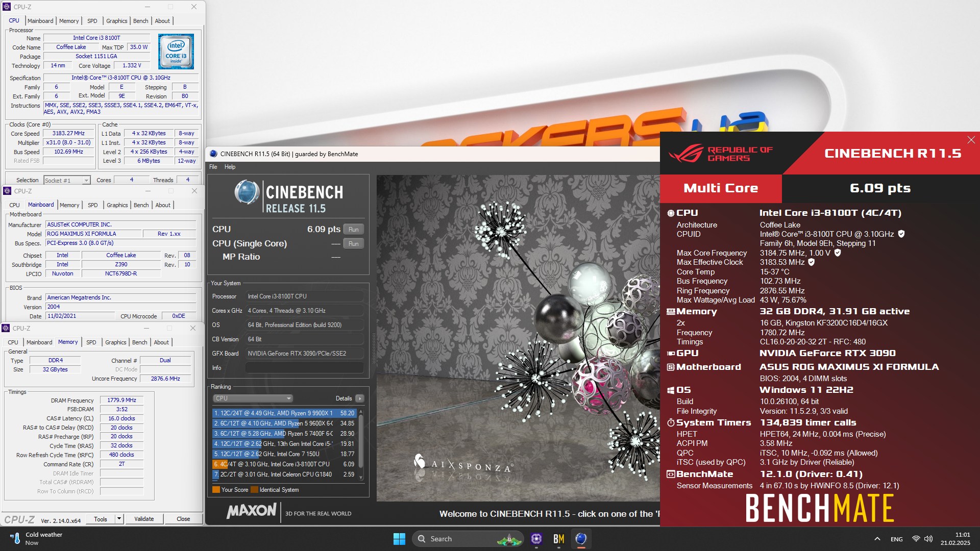Select ranking row Intel Celeron CPU G1840
The width and height of the screenshot is (980, 551).
point(284,474)
